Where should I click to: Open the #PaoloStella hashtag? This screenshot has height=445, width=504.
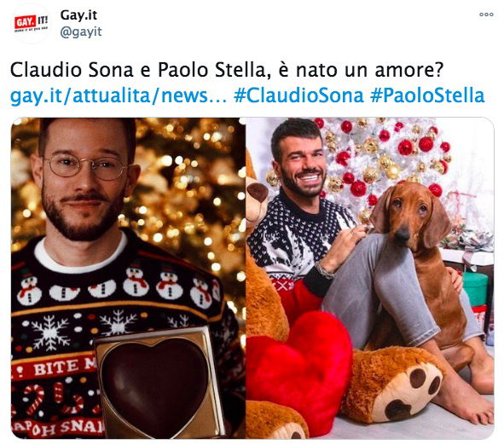pyautogui.click(x=427, y=95)
